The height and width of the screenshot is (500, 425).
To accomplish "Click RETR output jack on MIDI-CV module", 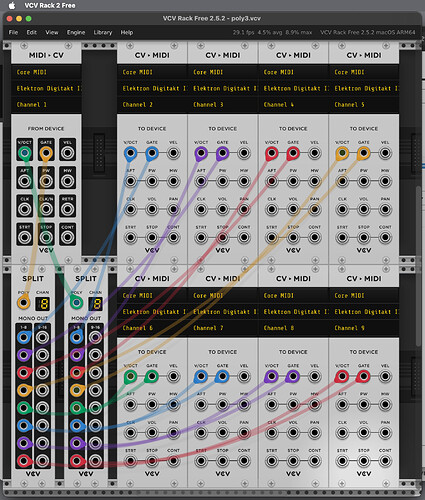I will pyautogui.click(x=68, y=209).
